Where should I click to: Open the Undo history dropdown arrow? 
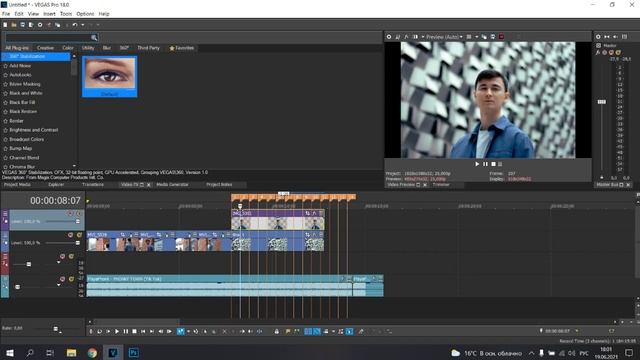pyautogui.click(x=82, y=25)
